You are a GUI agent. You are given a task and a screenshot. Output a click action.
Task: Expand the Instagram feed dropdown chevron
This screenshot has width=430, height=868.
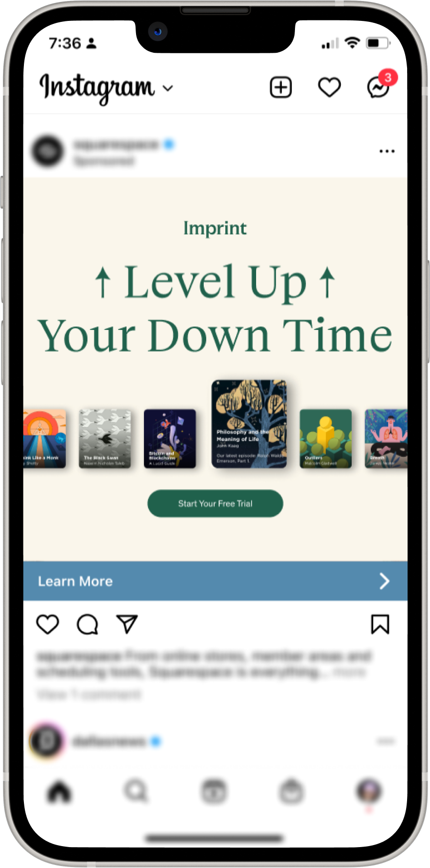click(x=168, y=89)
